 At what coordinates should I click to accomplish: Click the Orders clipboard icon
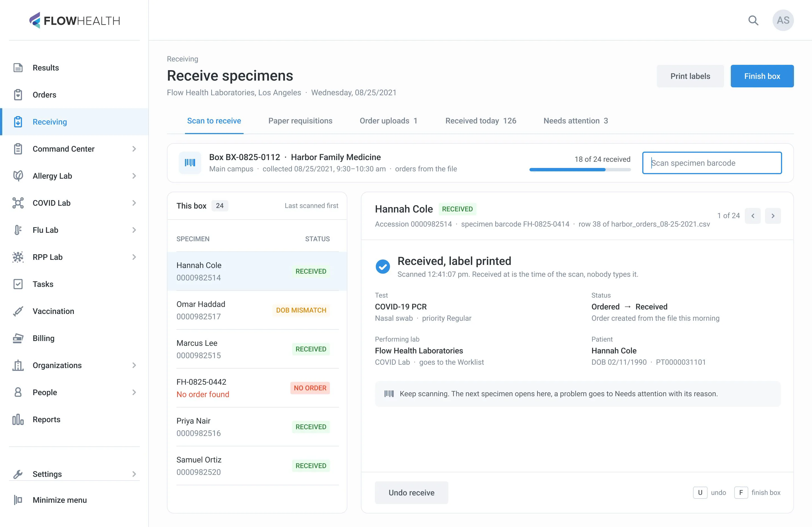click(18, 94)
